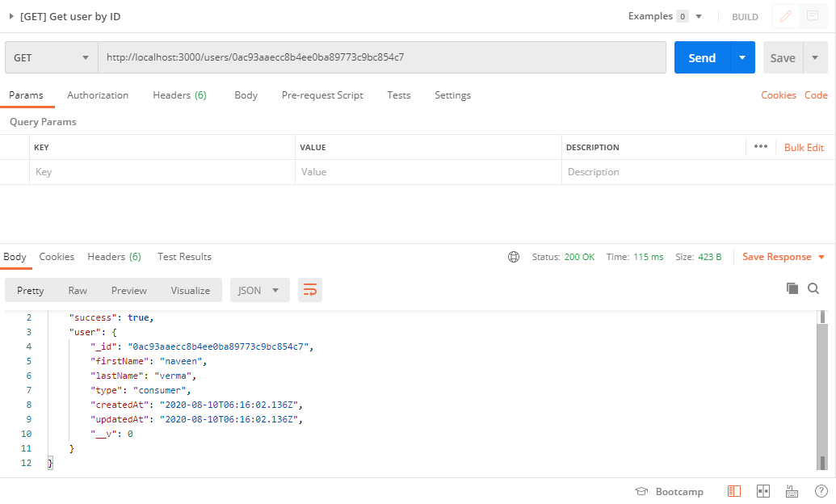Click the _id value in response
836x504 pixels.
pos(219,346)
